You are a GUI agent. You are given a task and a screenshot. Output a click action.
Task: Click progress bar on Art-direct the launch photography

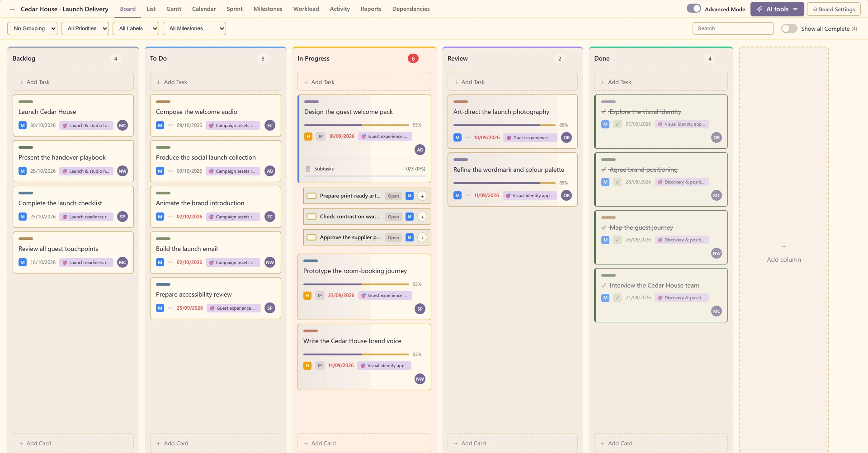point(505,125)
